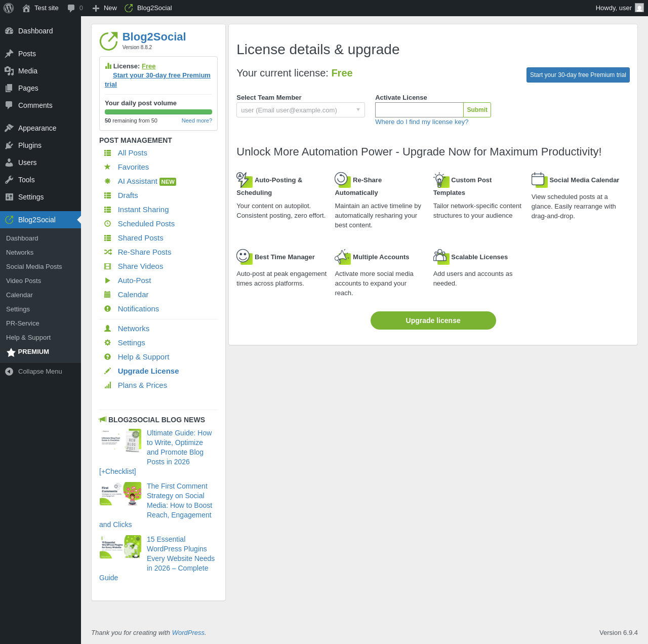This screenshot has height=644, width=648.
Task: Click the Notifications alert icon
Action: coord(107,309)
